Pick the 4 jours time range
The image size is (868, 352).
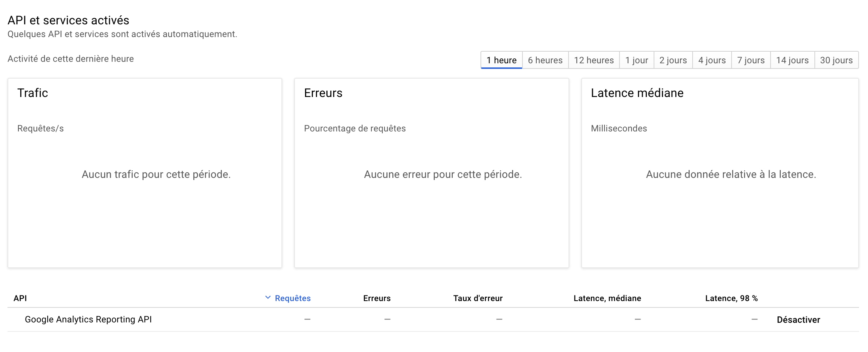(x=712, y=60)
